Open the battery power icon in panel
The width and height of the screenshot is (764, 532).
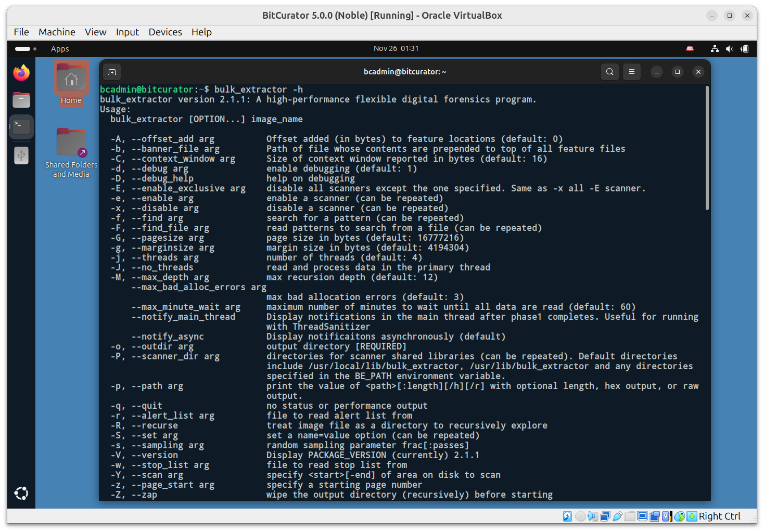click(745, 49)
